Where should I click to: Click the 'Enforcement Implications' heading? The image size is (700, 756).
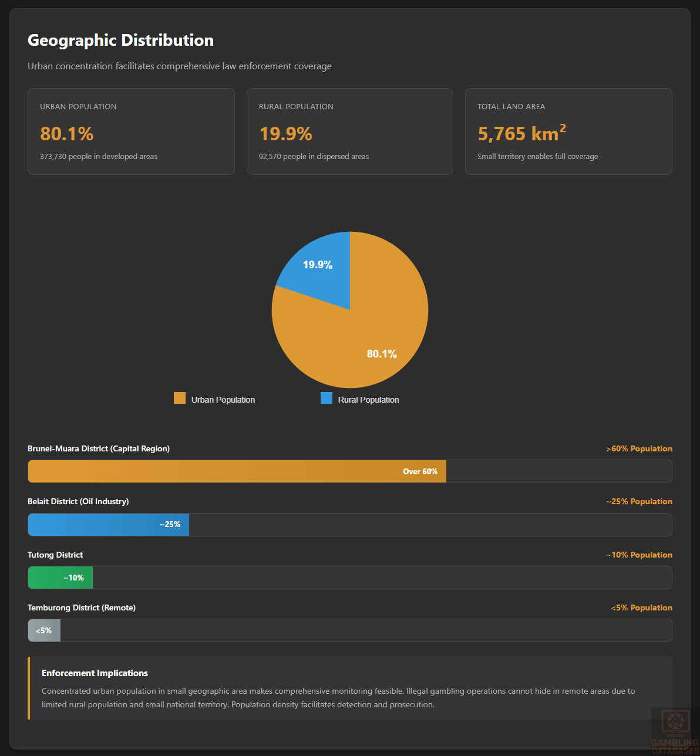tap(95, 673)
